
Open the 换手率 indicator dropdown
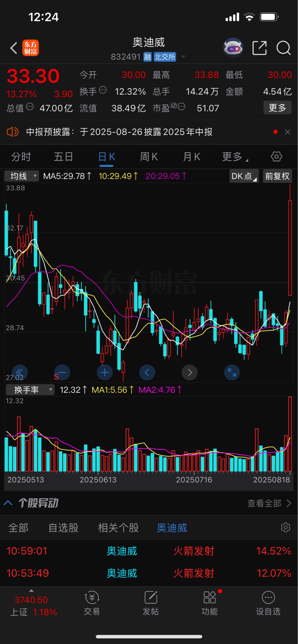coord(30,390)
